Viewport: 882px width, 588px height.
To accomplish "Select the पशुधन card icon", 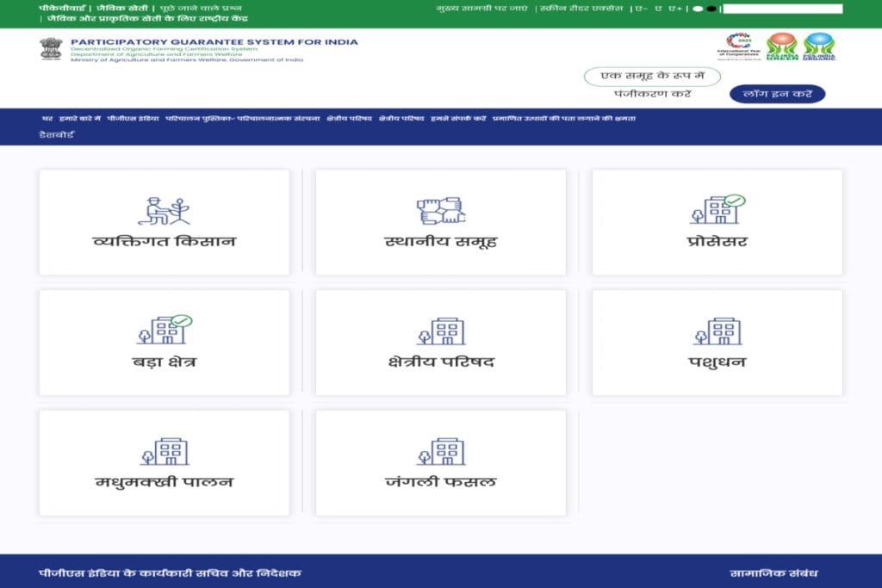I will tap(717, 331).
